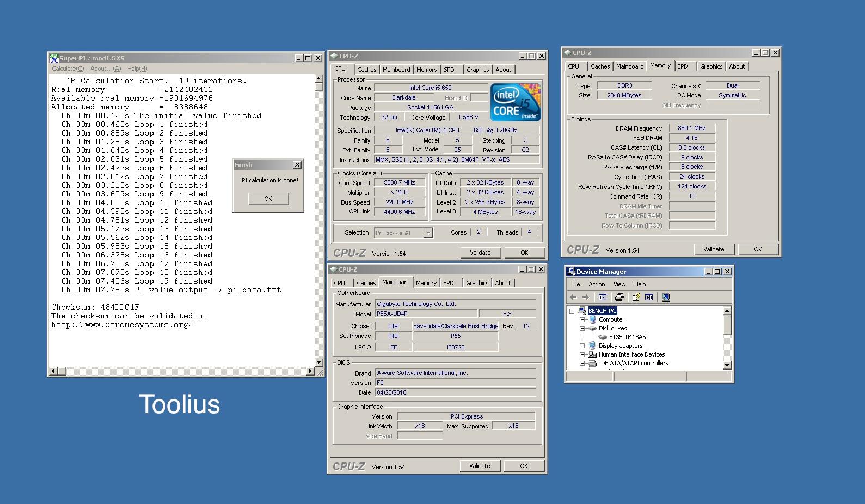Click the CPU-Z Memory window title icon
The height and width of the screenshot is (504, 865).
click(567, 53)
